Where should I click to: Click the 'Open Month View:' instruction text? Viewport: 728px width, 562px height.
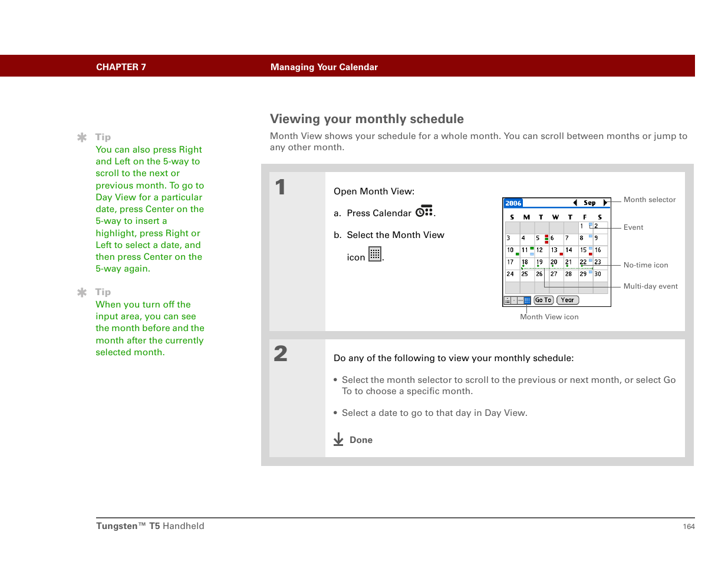pyautogui.click(x=374, y=191)
